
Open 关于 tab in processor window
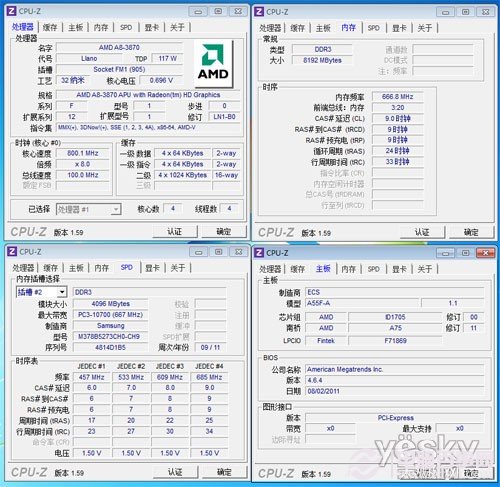[x=177, y=27]
